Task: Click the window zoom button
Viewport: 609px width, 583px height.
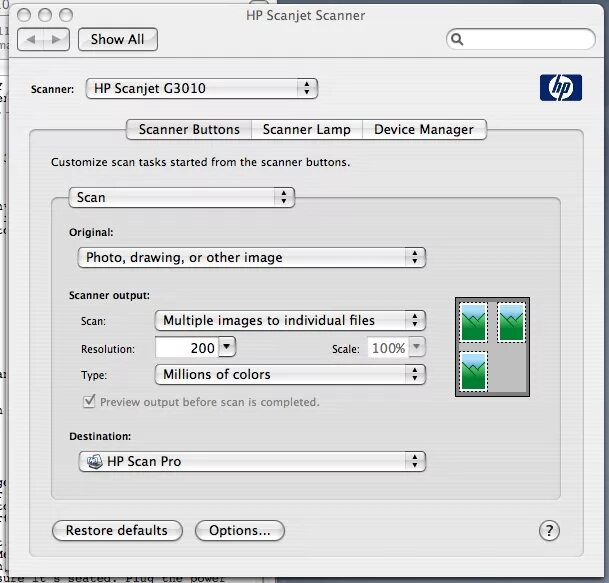Action: [x=66, y=15]
